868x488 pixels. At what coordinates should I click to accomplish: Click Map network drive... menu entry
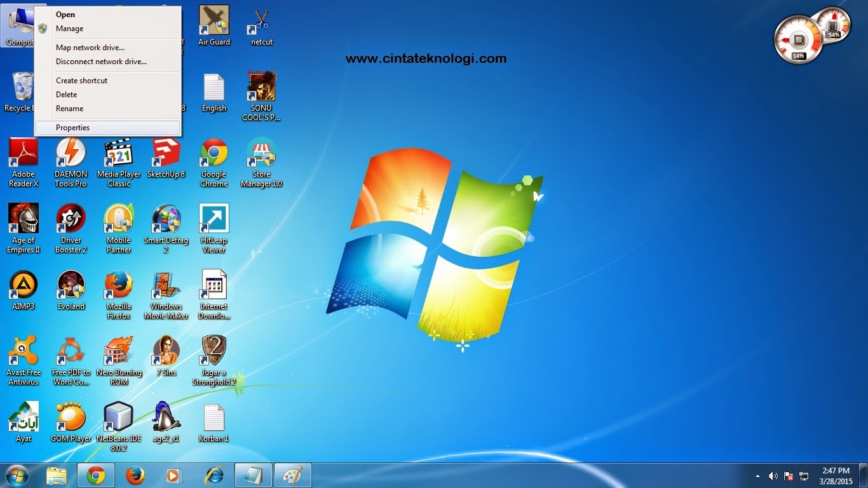[108, 48]
